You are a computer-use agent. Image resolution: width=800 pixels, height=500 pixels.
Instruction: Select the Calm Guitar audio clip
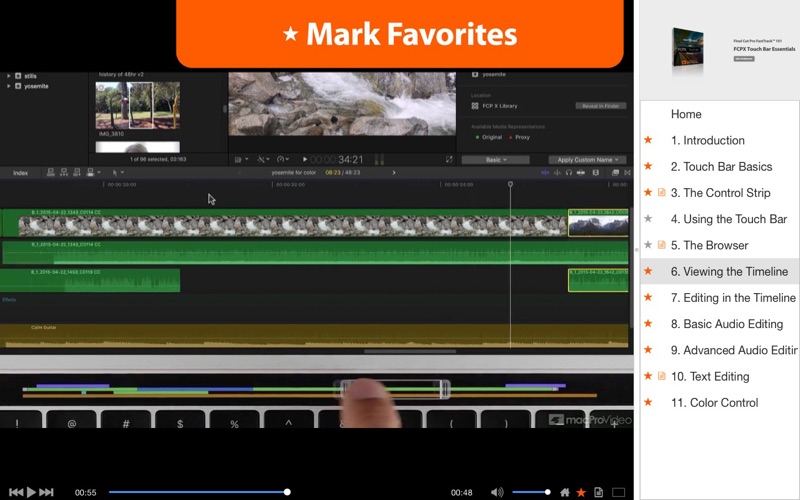coord(314,336)
